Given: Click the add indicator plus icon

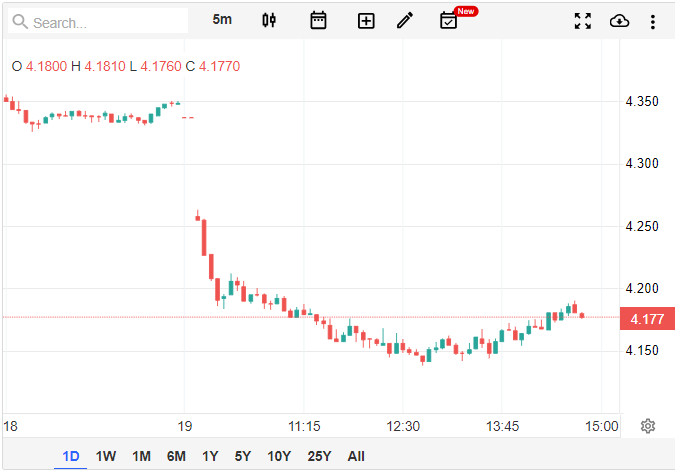Looking at the screenshot, I should [366, 20].
